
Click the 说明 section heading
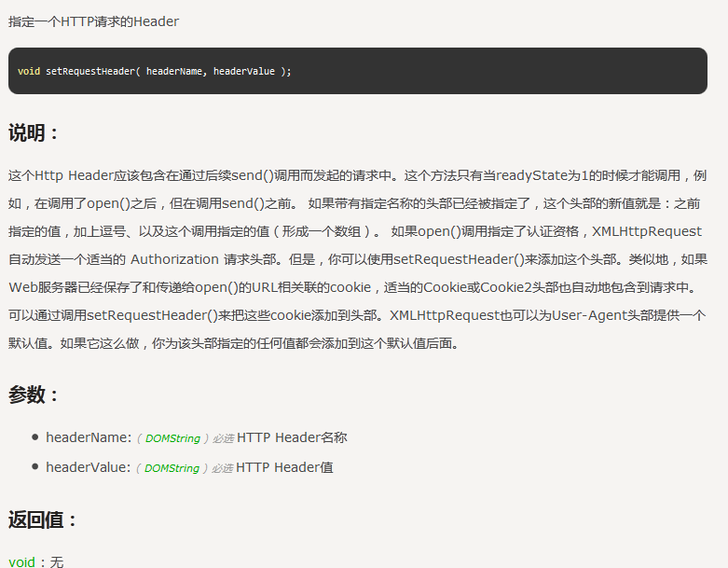coord(34,133)
